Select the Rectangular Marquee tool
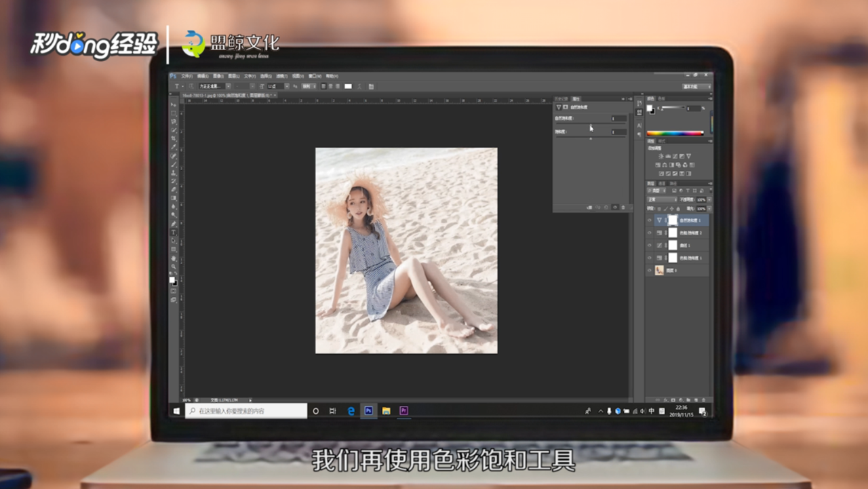 [174, 113]
